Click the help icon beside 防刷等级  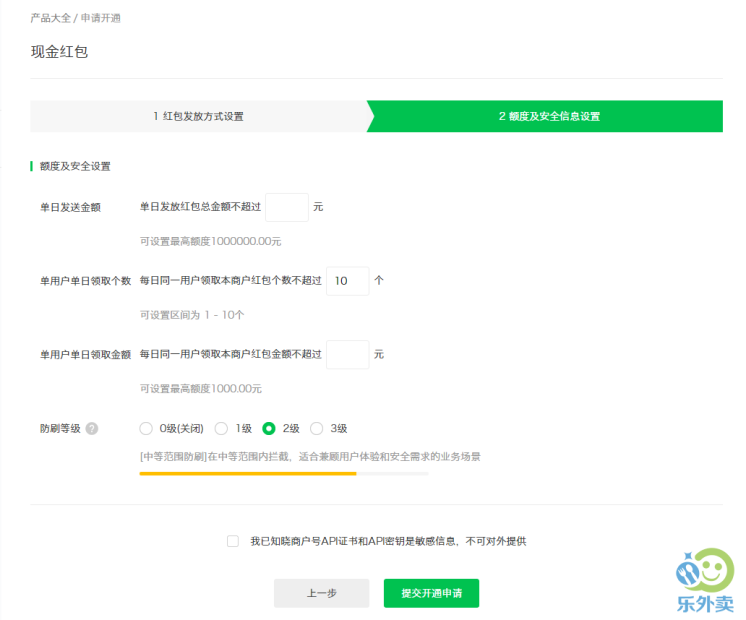tap(92, 429)
